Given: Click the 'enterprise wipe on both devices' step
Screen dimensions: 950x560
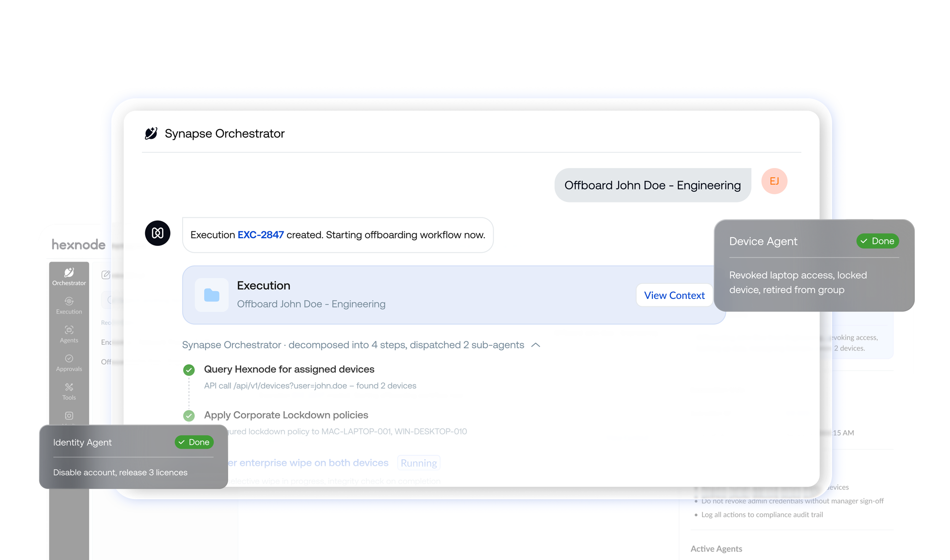Looking at the screenshot, I should [x=308, y=463].
